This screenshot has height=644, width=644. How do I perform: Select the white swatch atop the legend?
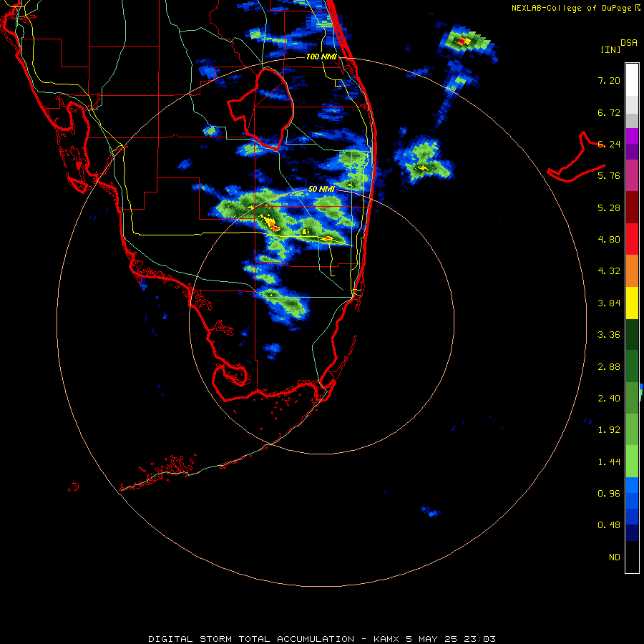pyautogui.click(x=632, y=80)
